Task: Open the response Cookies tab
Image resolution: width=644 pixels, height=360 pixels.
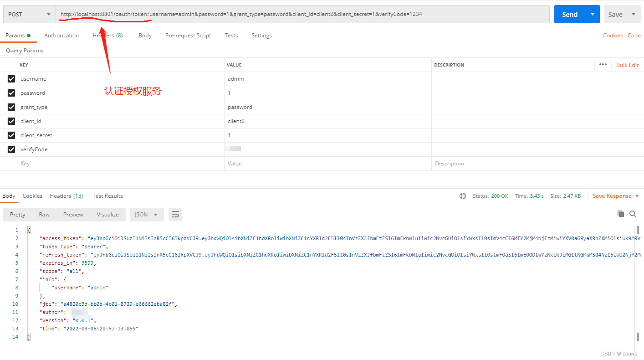Action: click(x=32, y=196)
